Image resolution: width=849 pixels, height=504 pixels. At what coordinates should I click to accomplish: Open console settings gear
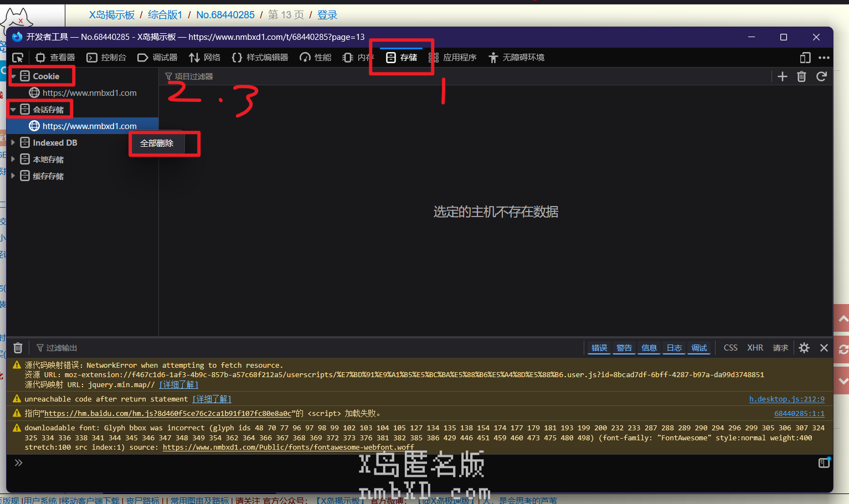tap(804, 348)
